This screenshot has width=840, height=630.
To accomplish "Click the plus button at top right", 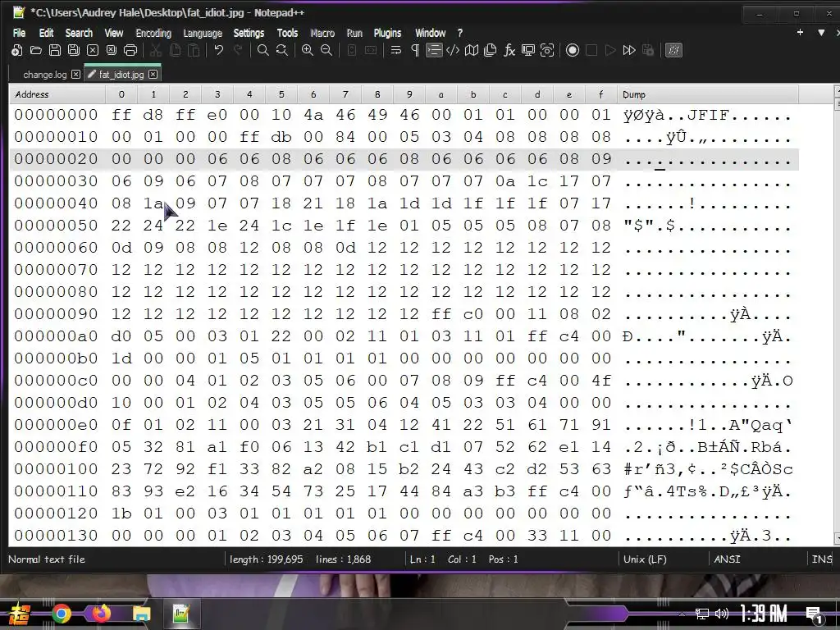I will (x=800, y=32).
